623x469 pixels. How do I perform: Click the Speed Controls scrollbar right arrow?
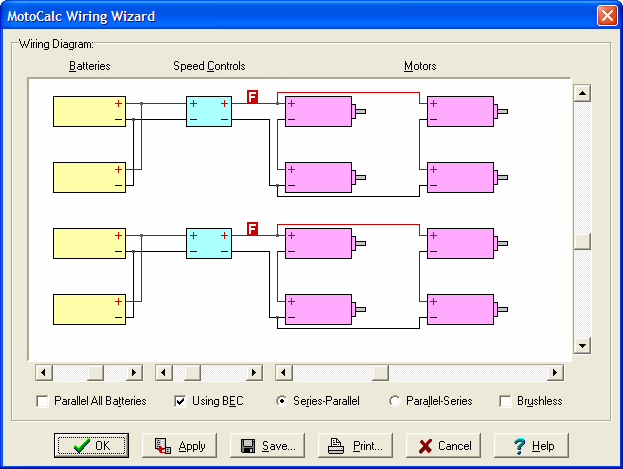(x=254, y=373)
